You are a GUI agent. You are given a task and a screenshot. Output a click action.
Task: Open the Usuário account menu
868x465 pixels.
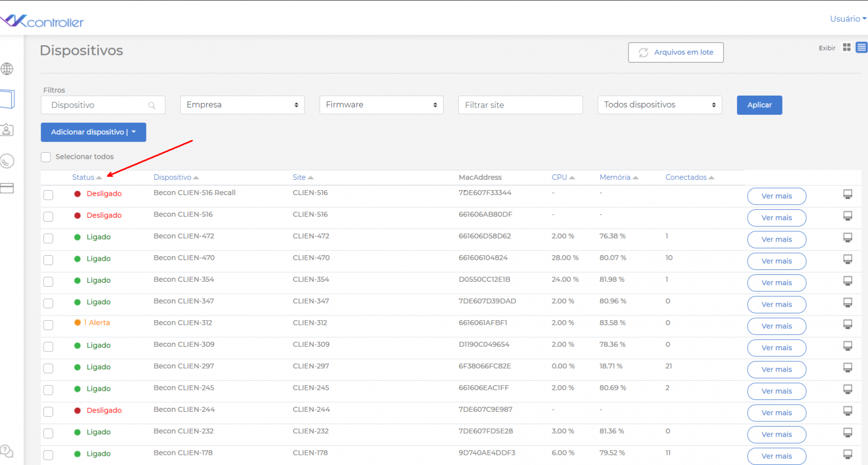coord(848,19)
